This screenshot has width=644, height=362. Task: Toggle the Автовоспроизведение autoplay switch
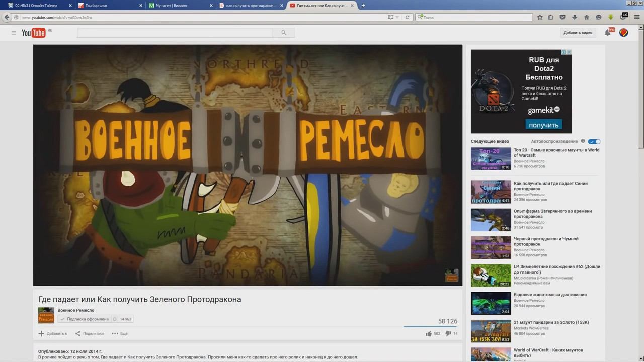click(x=594, y=141)
